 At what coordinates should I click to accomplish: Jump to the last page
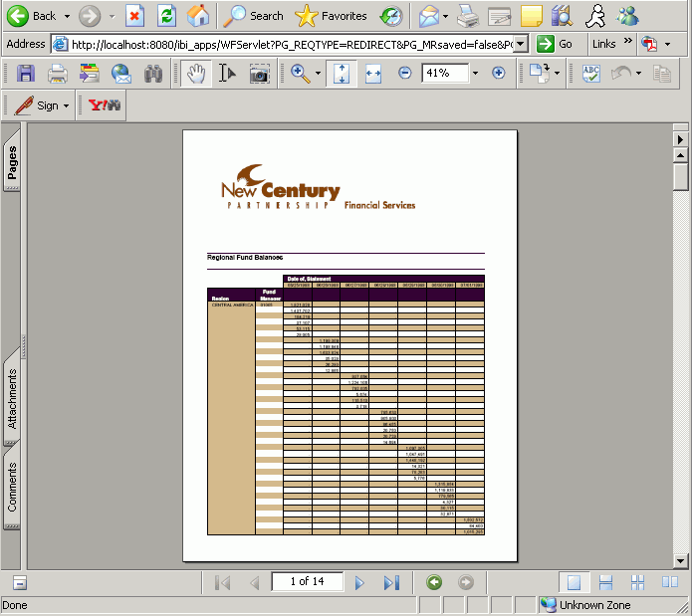(x=391, y=582)
